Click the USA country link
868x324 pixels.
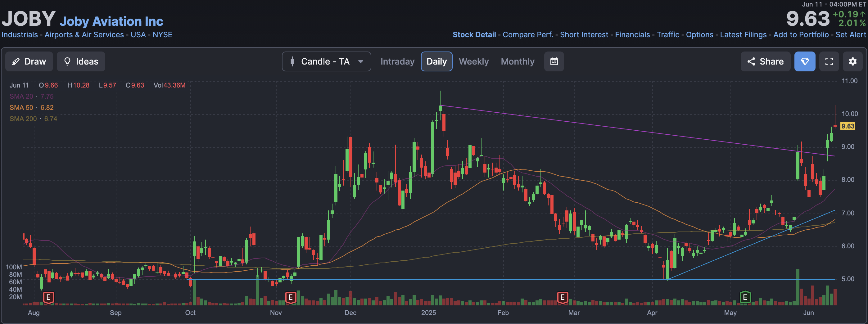(138, 35)
